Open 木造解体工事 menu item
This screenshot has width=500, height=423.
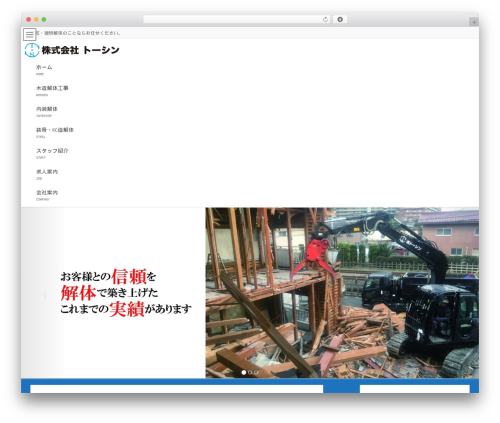click(52, 91)
